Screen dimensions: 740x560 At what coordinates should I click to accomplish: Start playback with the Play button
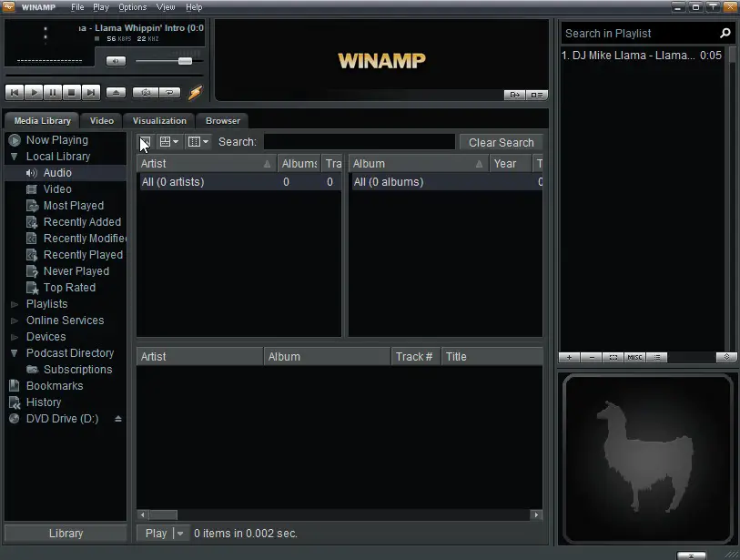coord(34,92)
